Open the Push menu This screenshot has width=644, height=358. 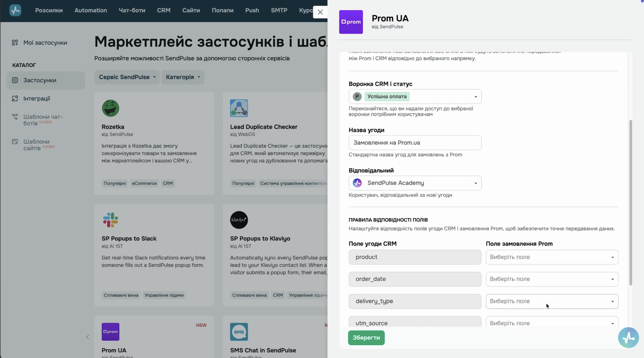[x=252, y=10]
